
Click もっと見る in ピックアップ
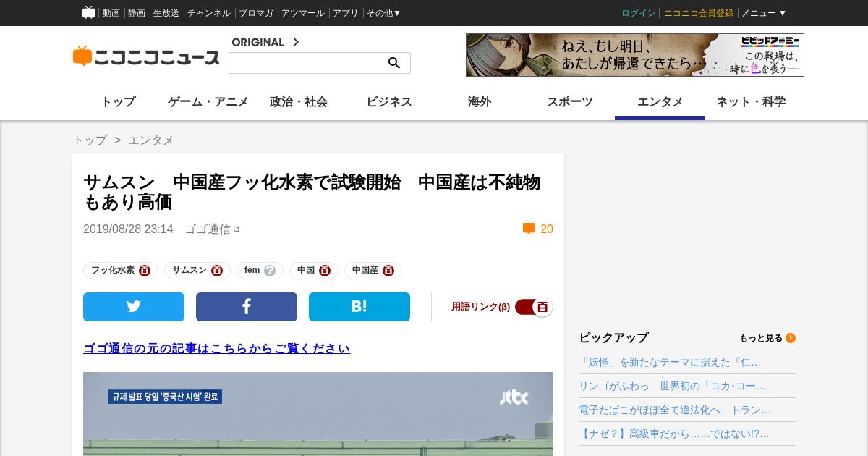761,338
